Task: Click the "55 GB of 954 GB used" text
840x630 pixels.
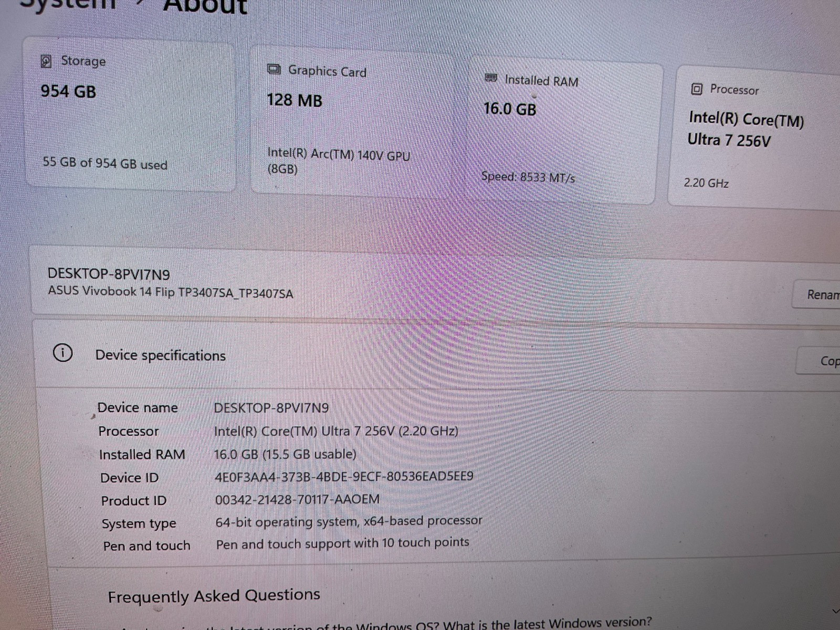Action: [105, 163]
